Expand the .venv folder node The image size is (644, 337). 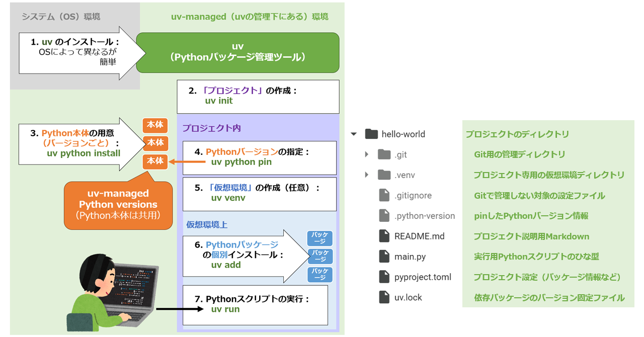(365, 175)
